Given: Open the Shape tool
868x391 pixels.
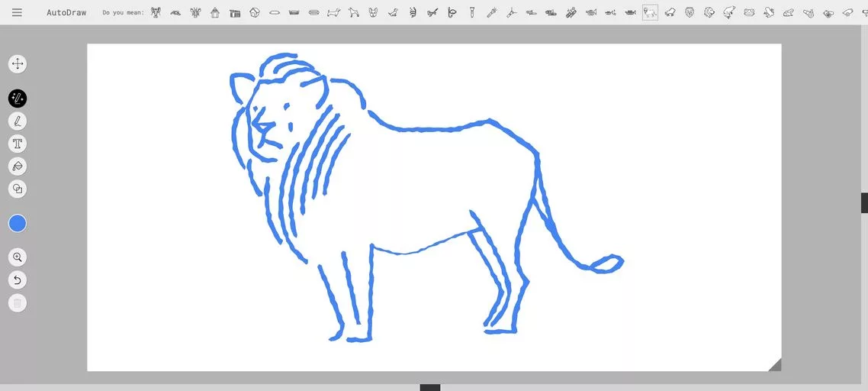Looking at the screenshot, I should 18,189.
